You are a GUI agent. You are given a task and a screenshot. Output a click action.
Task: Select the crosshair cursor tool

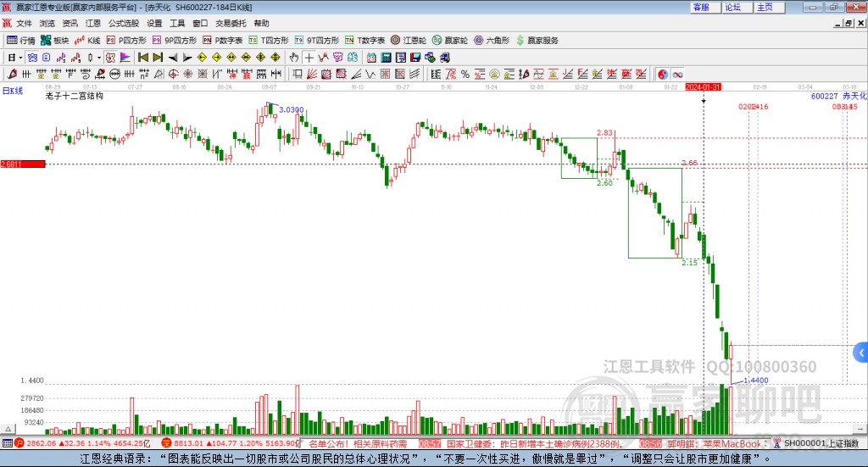pyautogui.click(x=309, y=58)
